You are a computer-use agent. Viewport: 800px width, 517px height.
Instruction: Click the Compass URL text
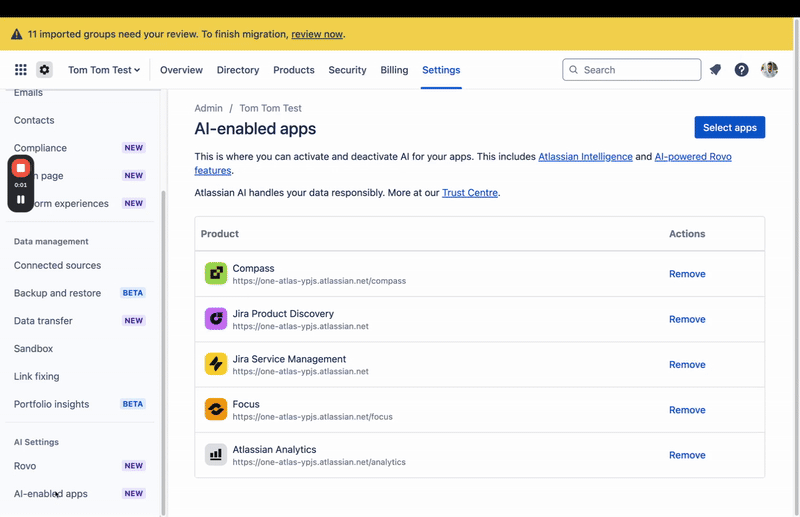[x=319, y=281]
